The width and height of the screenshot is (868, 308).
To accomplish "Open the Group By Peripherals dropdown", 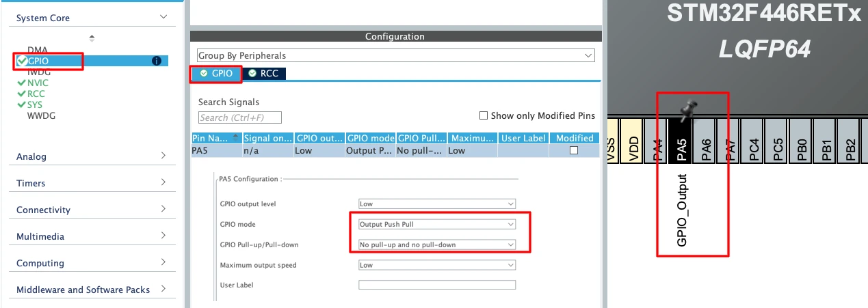I will pyautogui.click(x=395, y=55).
